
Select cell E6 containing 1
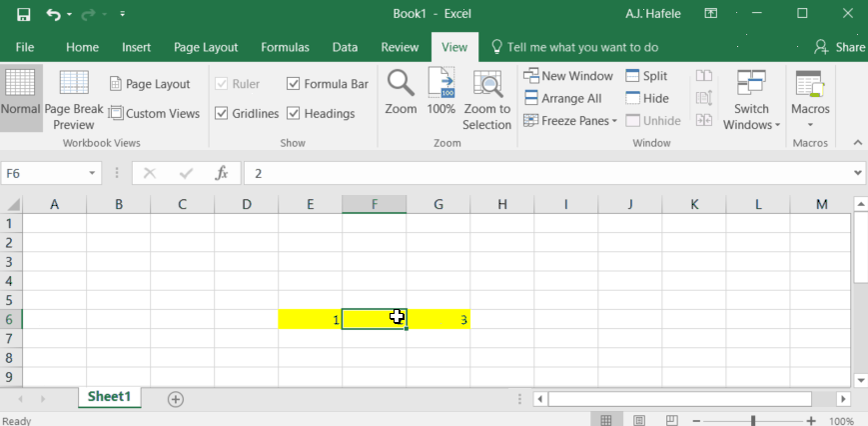(x=310, y=320)
